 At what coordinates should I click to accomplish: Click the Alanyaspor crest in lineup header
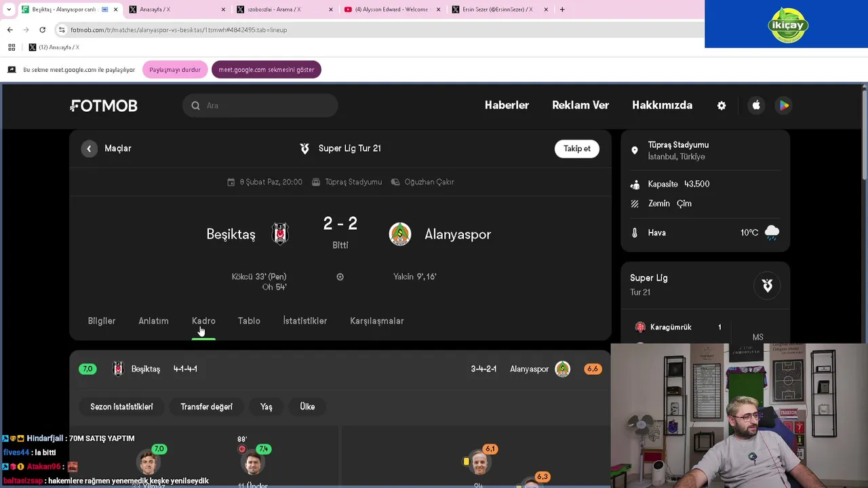tap(562, 369)
